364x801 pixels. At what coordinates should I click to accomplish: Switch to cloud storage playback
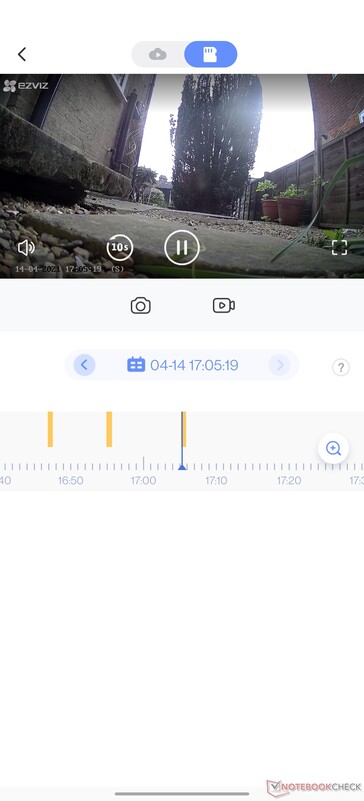158,54
